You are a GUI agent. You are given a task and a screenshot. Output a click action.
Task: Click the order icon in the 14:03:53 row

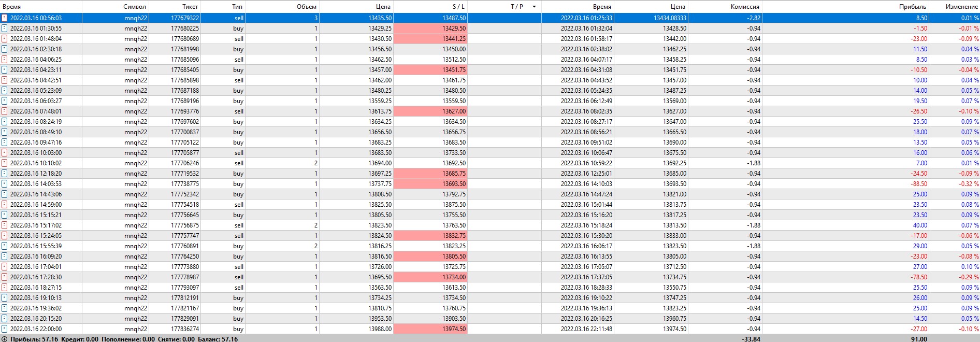pyautogui.click(x=5, y=184)
